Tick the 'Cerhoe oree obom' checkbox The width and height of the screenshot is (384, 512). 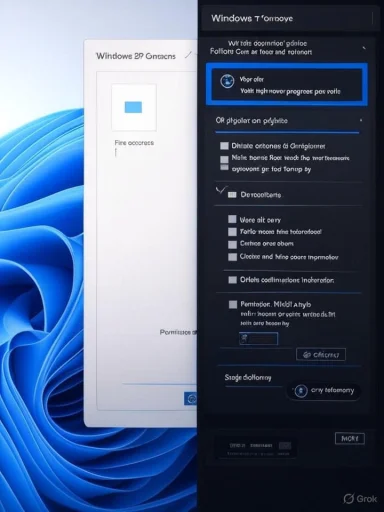(232, 245)
